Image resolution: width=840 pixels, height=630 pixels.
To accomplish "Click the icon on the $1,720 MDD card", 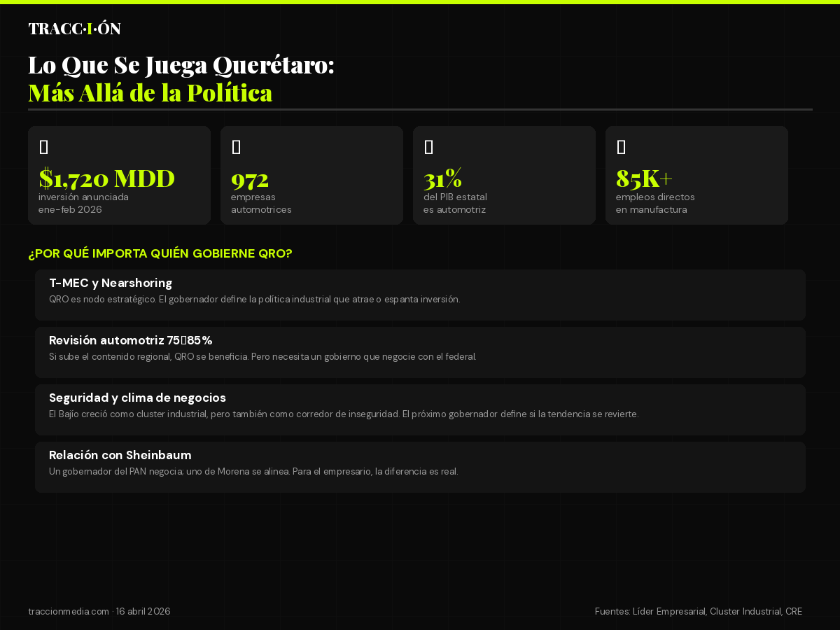I will click(x=43, y=146).
